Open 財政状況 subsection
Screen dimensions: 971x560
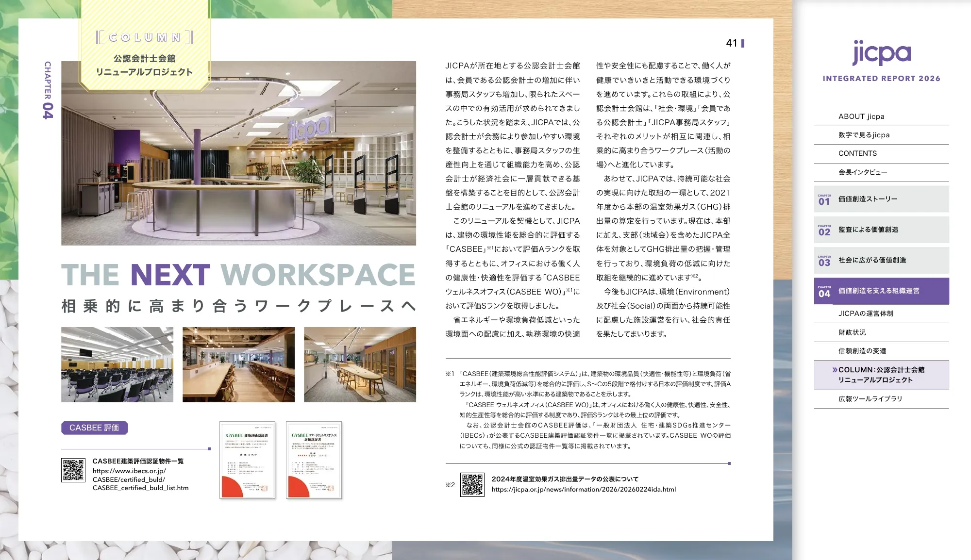pos(881,332)
